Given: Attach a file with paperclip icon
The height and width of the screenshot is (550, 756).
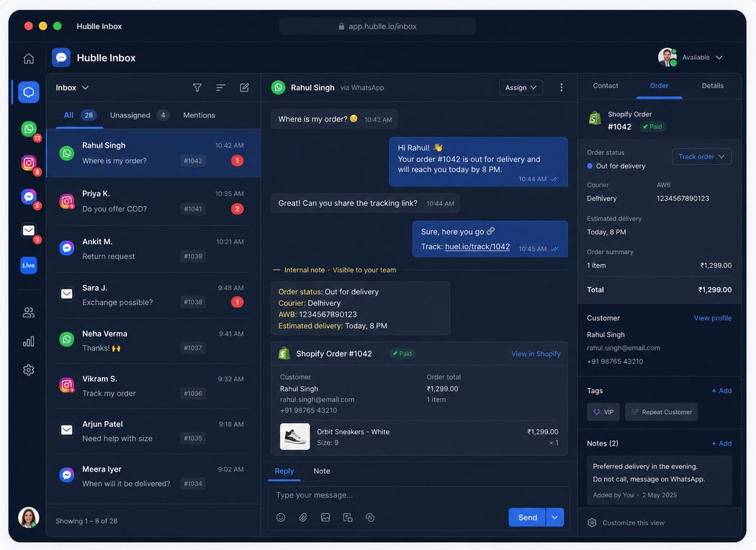Looking at the screenshot, I should click(x=303, y=517).
